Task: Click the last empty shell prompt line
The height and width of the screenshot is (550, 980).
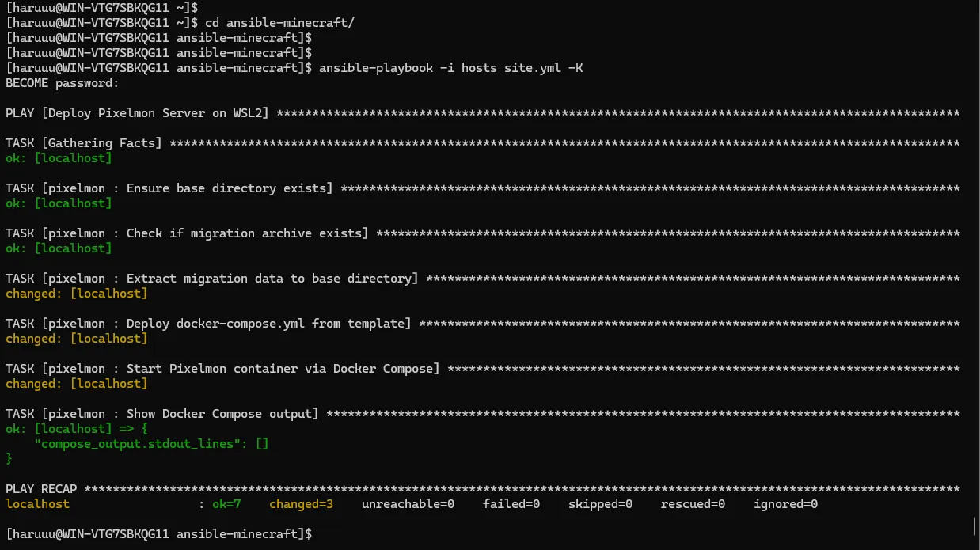Action: 158,534
